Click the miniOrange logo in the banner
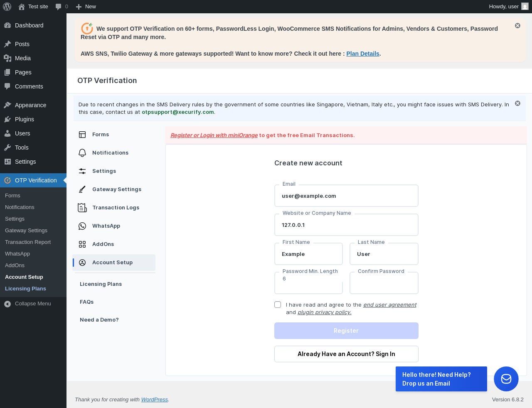The height and width of the screenshot is (408, 532). (x=87, y=28)
